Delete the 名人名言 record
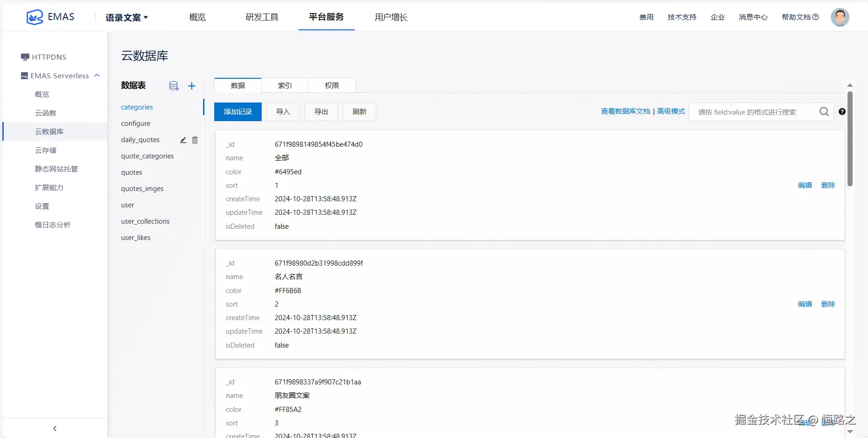The image size is (868, 438). tap(828, 304)
